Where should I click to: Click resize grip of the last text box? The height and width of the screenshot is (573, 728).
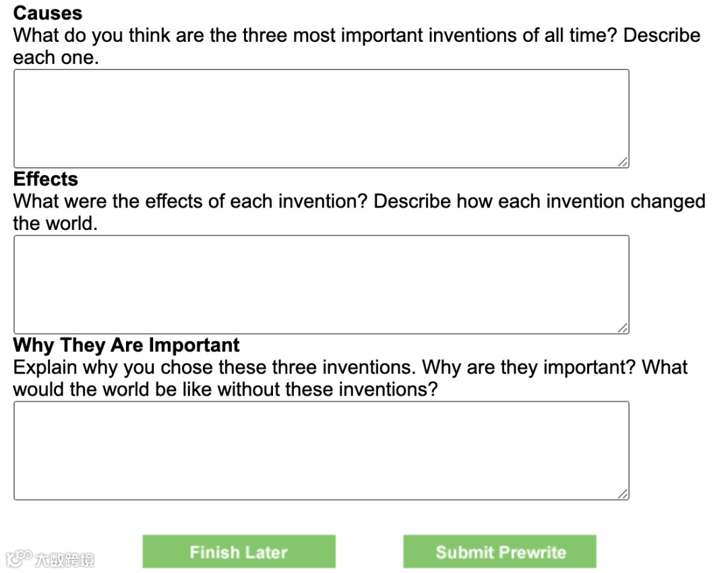click(624, 494)
